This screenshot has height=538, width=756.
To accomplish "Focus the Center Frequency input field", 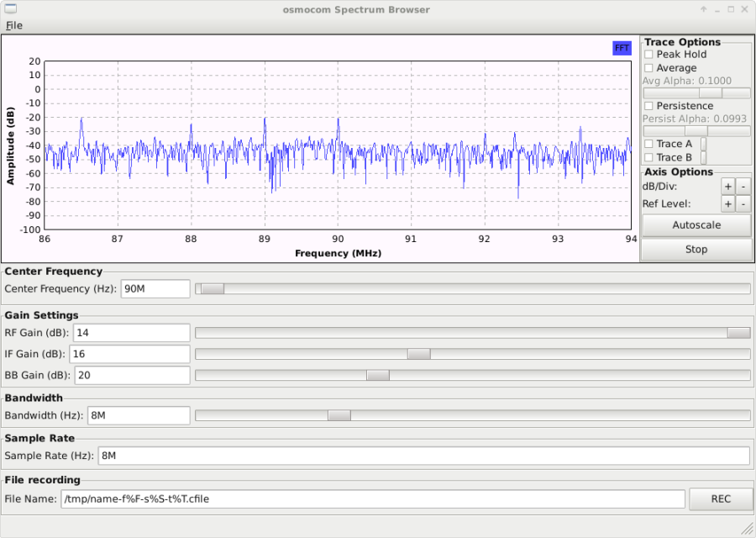I will (x=155, y=288).
